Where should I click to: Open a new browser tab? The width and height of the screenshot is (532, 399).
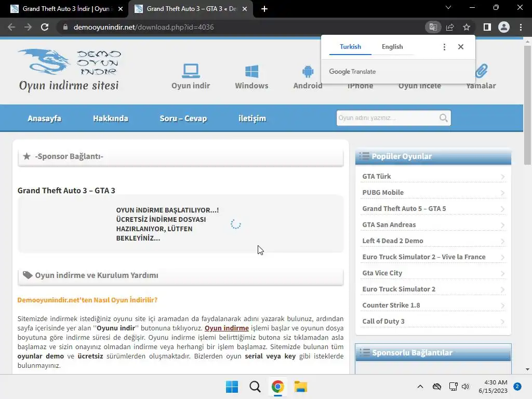pyautogui.click(x=264, y=9)
